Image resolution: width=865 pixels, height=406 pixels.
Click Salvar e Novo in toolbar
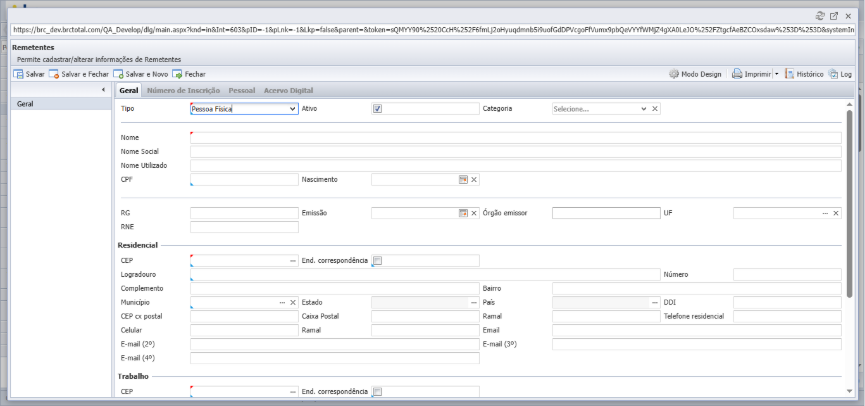[141, 74]
